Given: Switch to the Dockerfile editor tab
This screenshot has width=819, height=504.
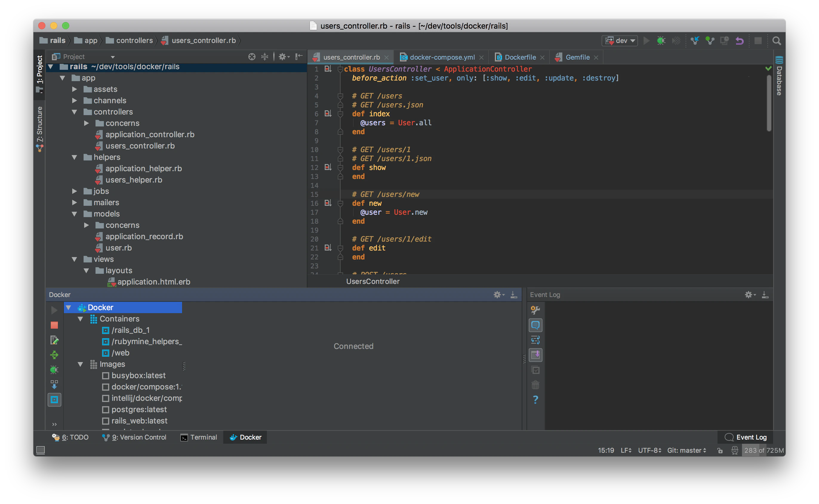Looking at the screenshot, I should [x=519, y=57].
